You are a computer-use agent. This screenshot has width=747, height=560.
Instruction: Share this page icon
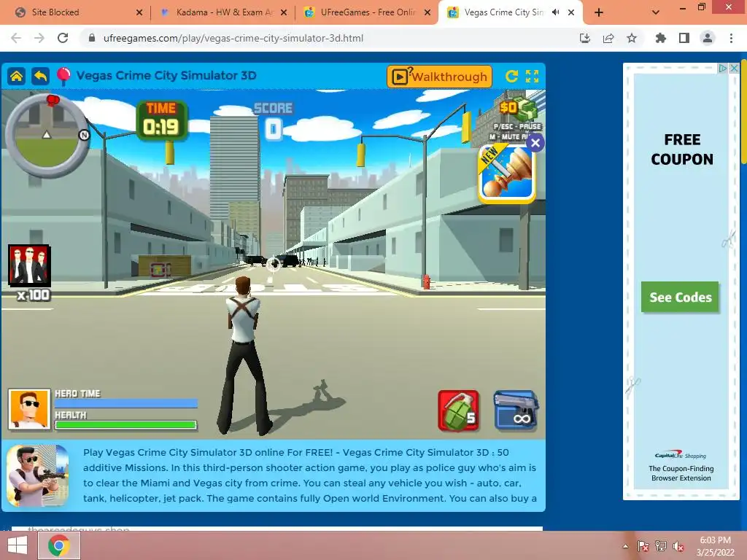(x=608, y=38)
